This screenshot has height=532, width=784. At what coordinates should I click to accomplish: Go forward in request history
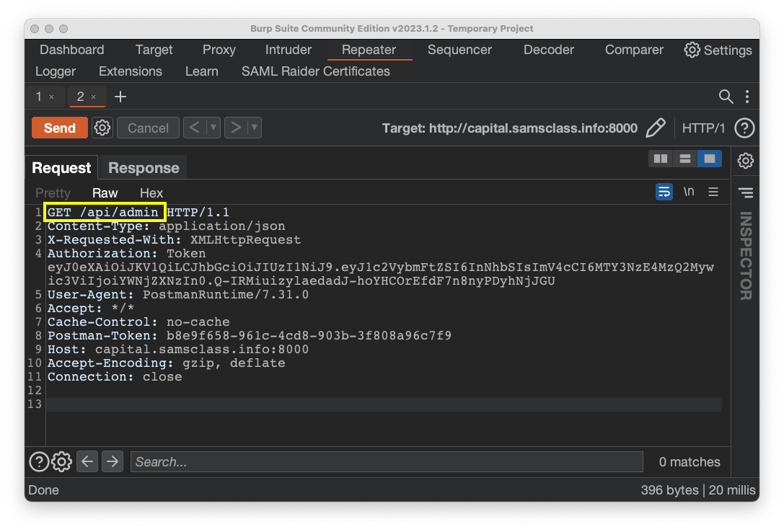(x=236, y=128)
